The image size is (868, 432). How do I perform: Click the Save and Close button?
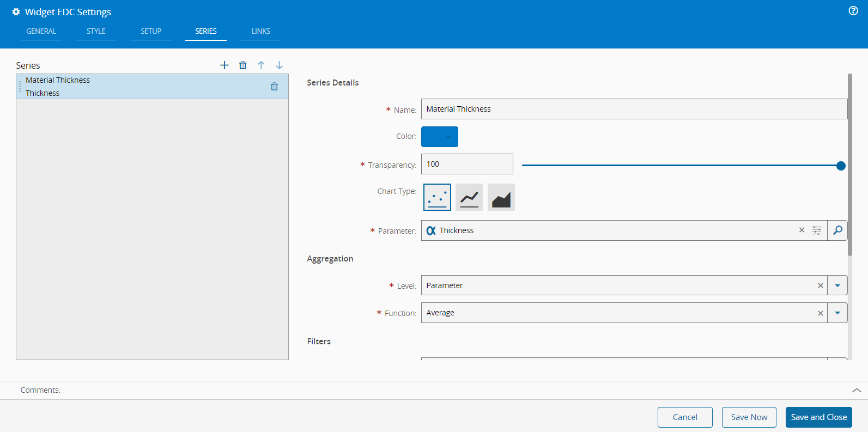pyautogui.click(x=818, y=417)
